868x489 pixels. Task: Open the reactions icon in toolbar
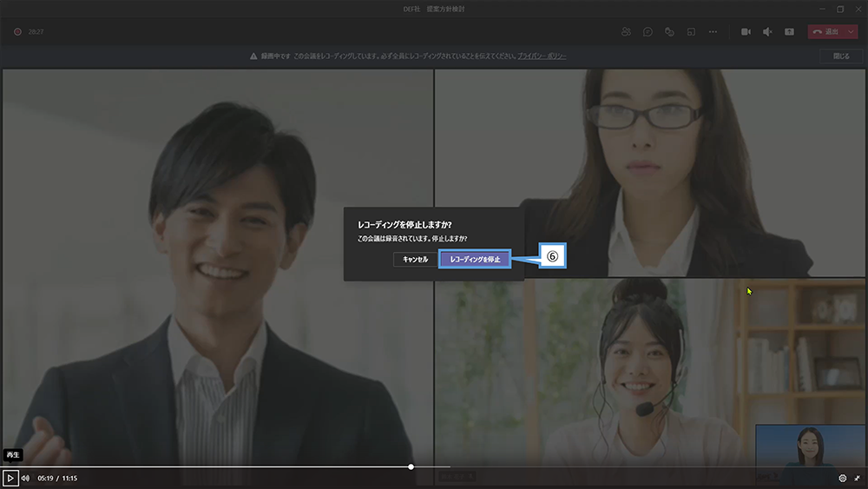[669, 31]
